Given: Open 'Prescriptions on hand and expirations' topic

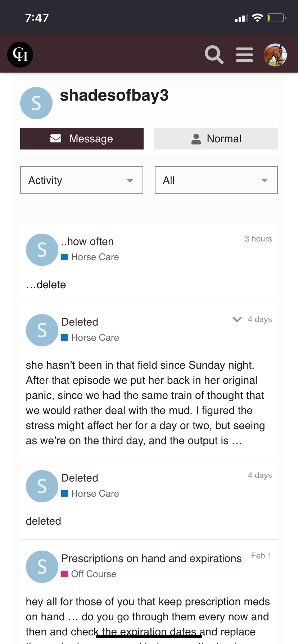Looking at the screenshot, I should coord(152,558).
